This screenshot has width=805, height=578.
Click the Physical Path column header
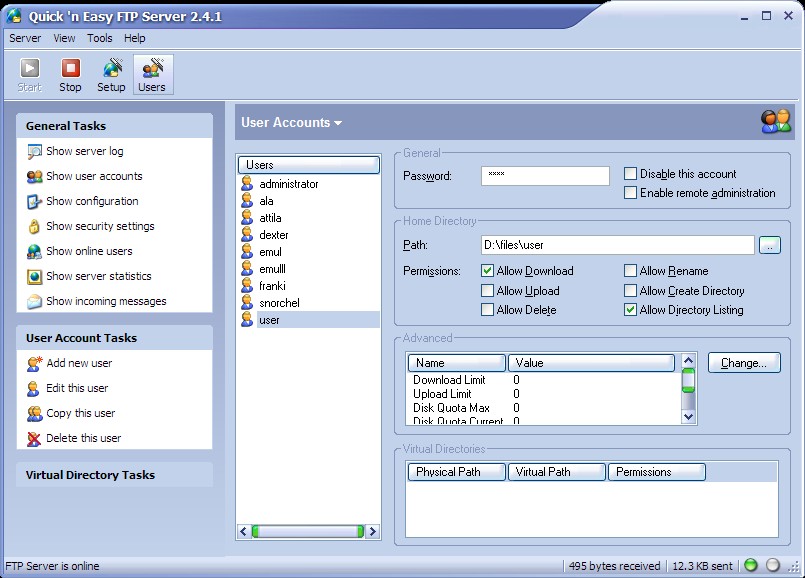click(x=456, y=472)
